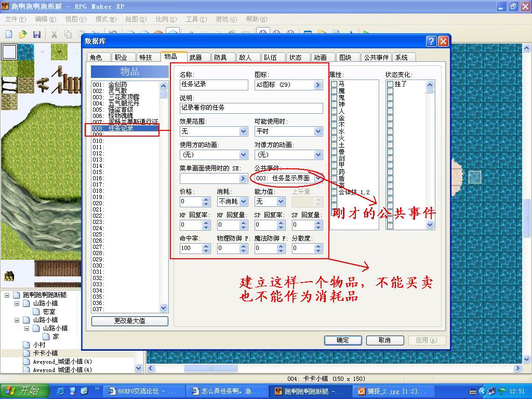Open the 能力值 dropdown

(281, 202)
